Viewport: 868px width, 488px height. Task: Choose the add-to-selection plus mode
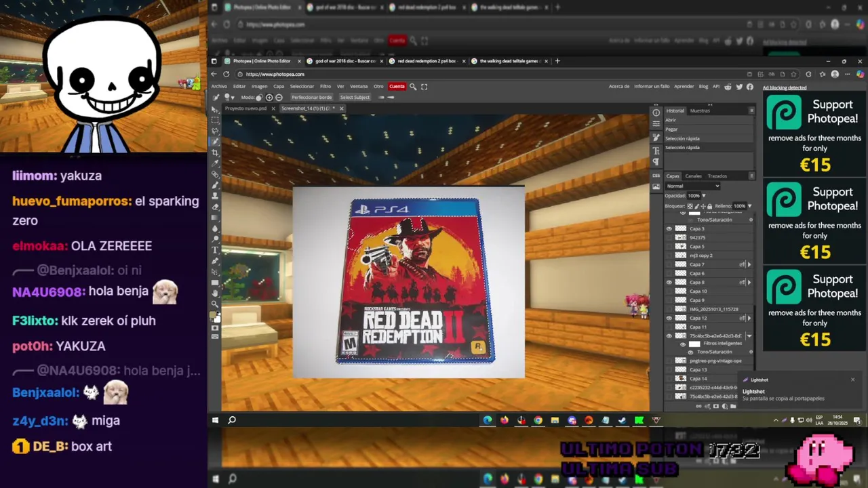pos(269,98)
